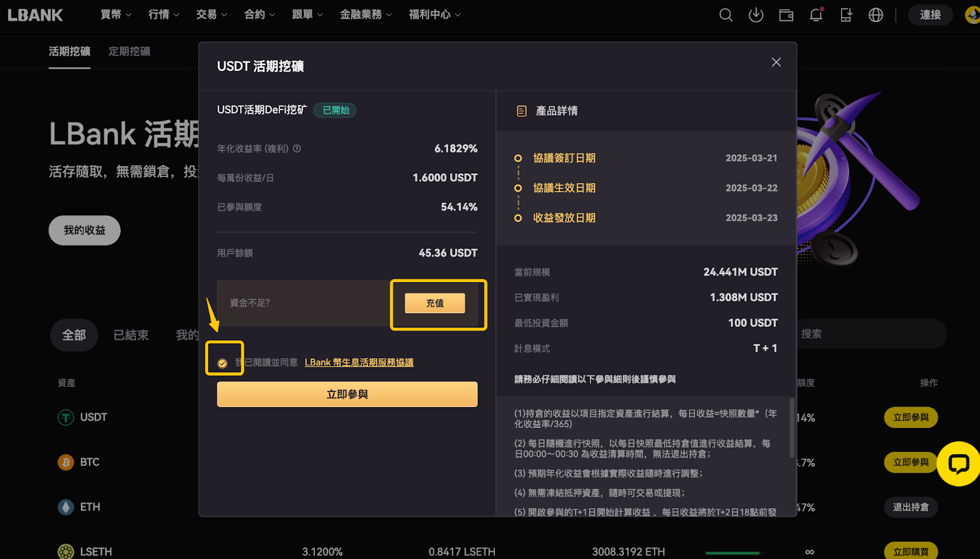Switch to the 活期挖礦 tab
980x559 pixels.
69,51
